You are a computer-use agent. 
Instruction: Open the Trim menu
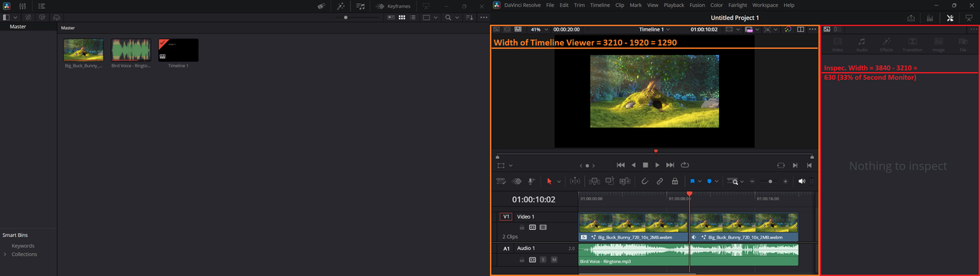(x=579, y=5)
